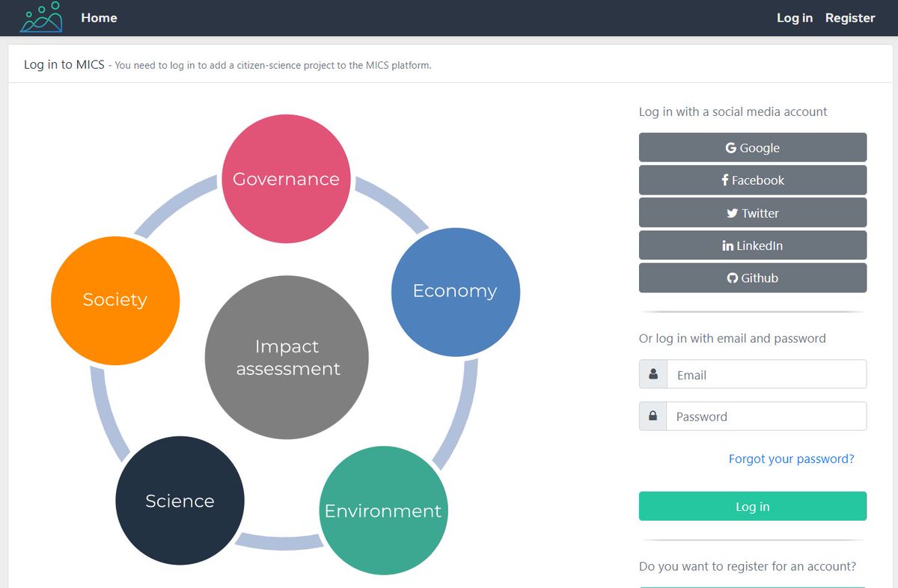Focus the Password input field
The width and height of the screenshot is (898, 588).
tap(766, 417)
